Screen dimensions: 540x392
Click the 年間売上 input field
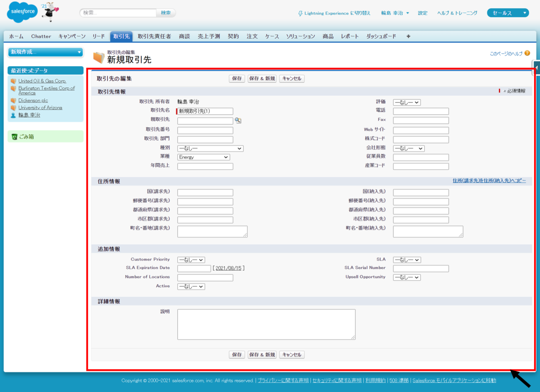pyautogui.click(x=205, y=166)
